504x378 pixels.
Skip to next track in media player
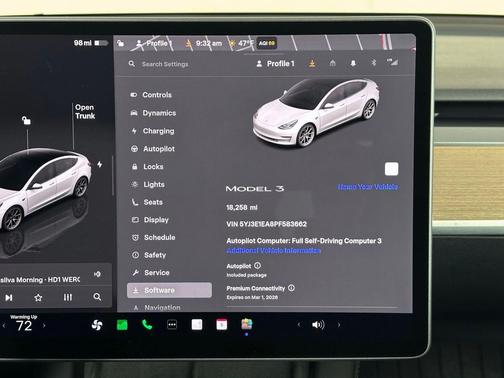pos(9,297)
